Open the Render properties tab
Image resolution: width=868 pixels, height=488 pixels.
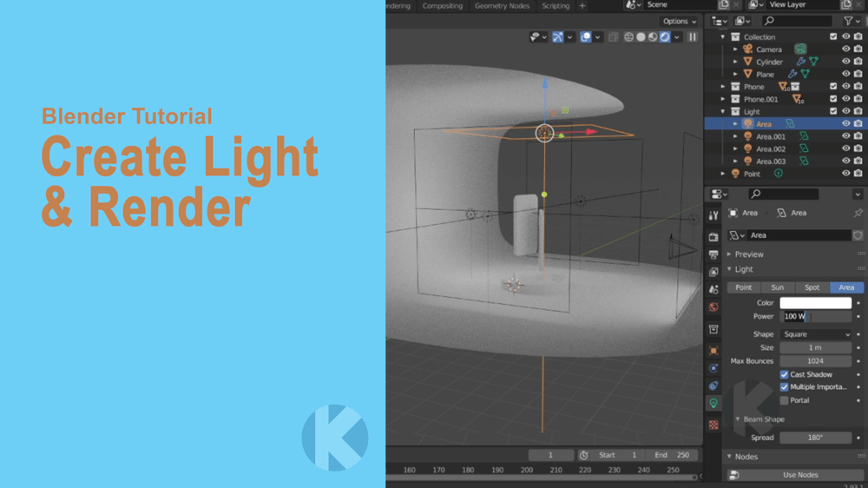(713, 237)
